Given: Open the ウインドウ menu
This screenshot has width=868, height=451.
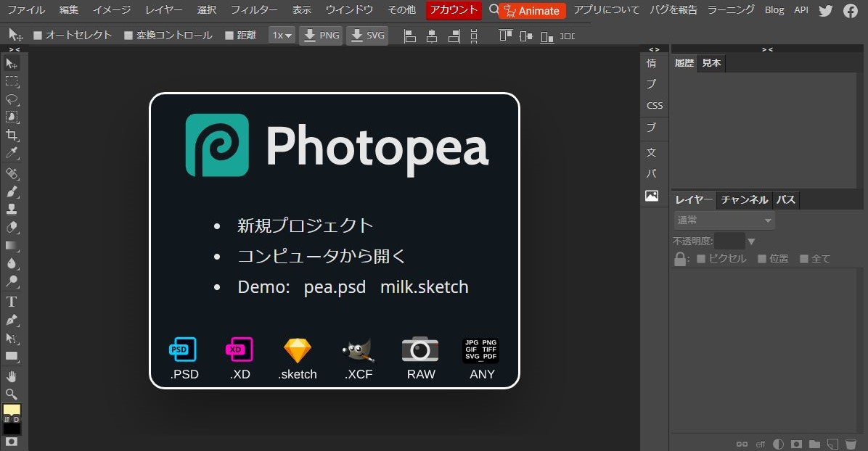Looking at the screenshot, I should [349, 10].
